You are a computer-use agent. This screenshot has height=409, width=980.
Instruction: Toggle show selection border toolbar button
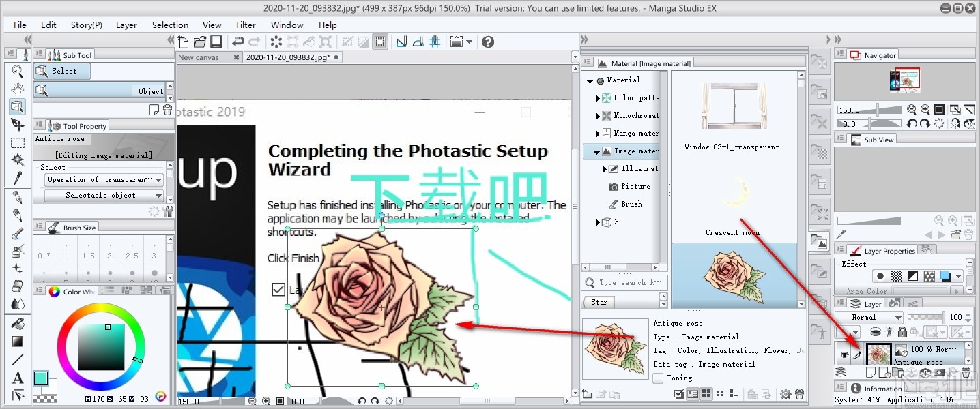coord(380,42)
